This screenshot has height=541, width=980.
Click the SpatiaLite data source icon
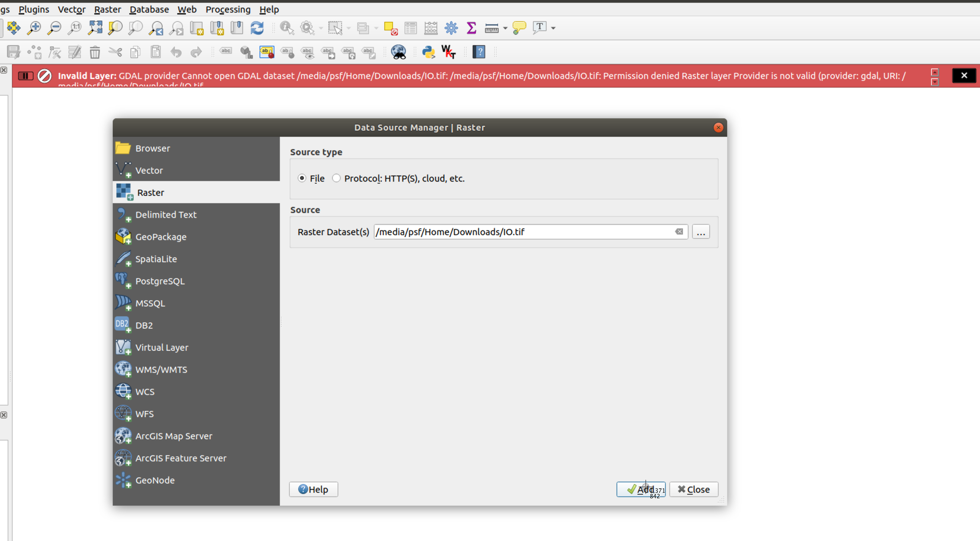click(123, 259)
